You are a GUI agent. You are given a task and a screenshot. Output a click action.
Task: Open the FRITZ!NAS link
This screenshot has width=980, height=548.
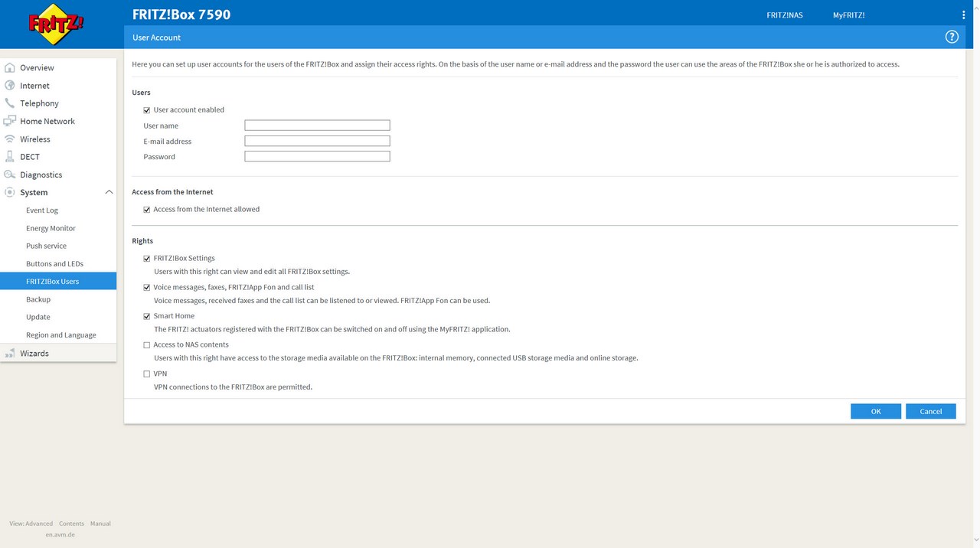tap(785, 15)
